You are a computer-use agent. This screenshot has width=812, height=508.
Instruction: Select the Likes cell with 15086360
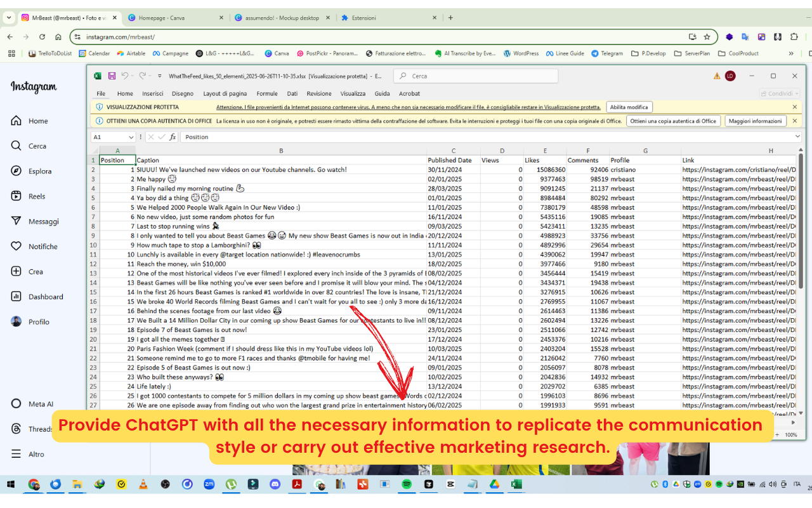[545, 170]
